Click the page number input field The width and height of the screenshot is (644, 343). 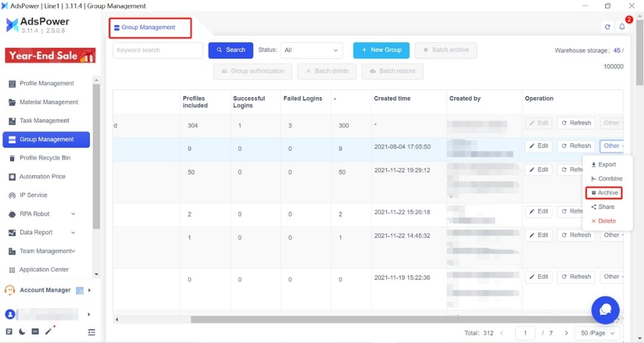tap(525, 333)
